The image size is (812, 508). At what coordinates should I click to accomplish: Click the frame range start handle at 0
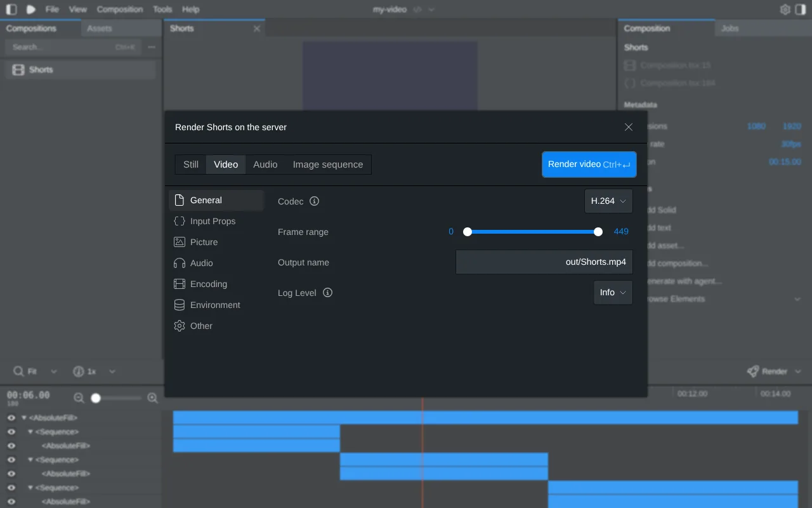[x=468, y=232]
